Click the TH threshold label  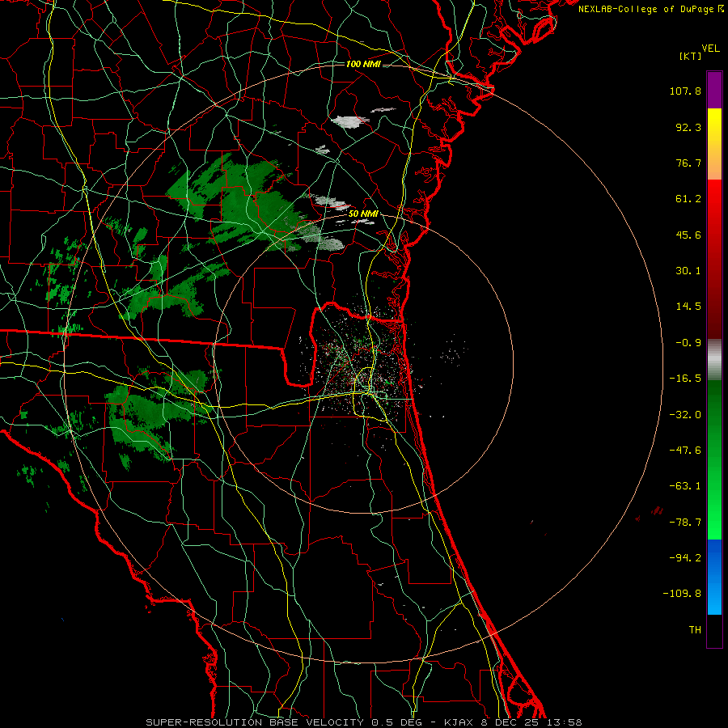695,629
